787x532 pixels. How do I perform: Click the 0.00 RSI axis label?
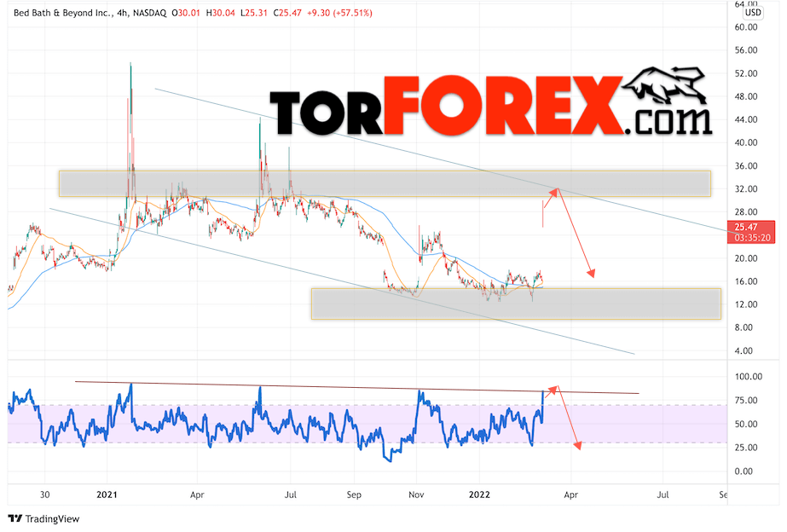744,471
